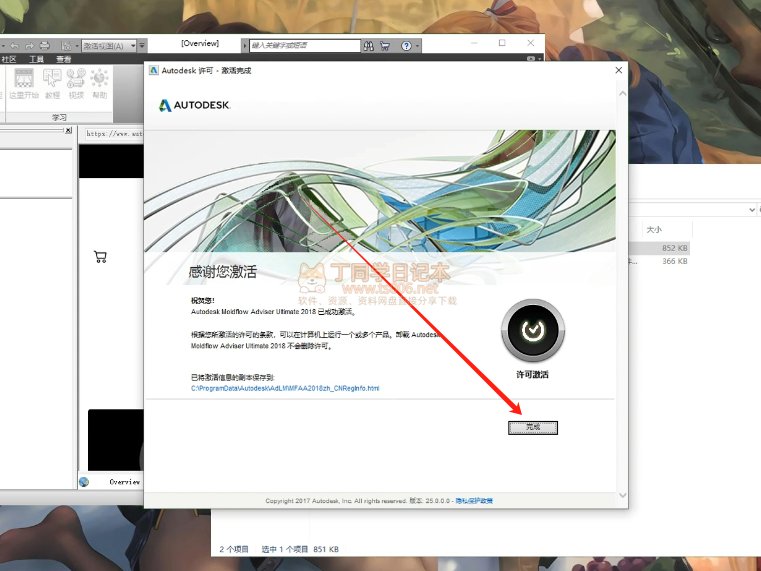Click the keyword search field in Moldflow
This screenshot has height=571, width=761.
[x=305, y=46]
